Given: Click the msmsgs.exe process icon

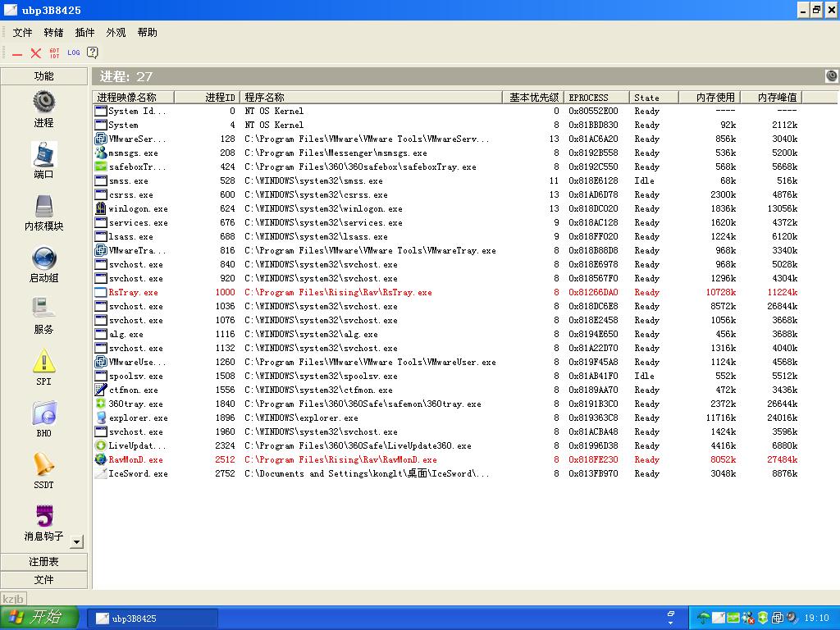Looking at the screenshot, I should 101,153.
